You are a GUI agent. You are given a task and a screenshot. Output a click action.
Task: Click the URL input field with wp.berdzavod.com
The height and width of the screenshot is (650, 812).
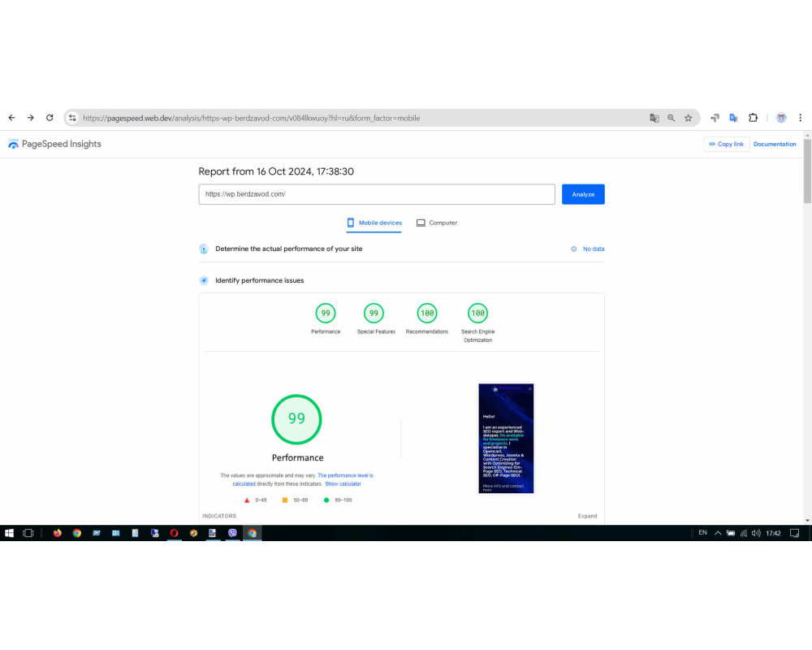377,194
